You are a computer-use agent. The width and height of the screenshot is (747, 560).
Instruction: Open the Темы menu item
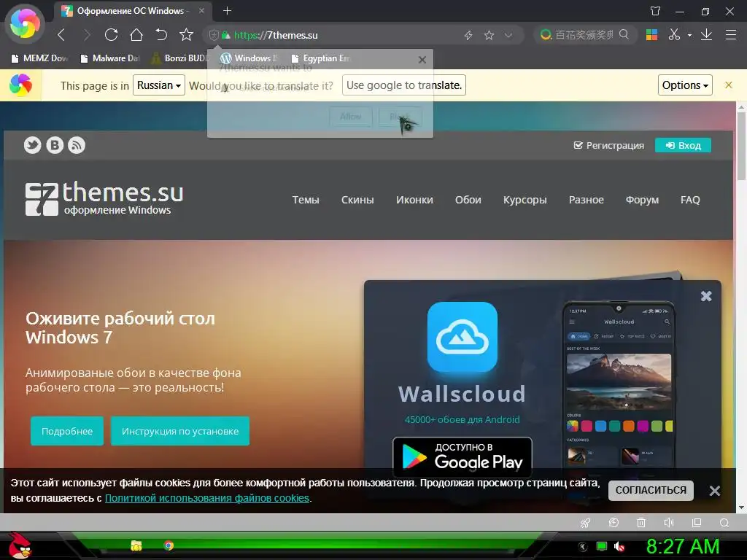[x=306, y=200]
